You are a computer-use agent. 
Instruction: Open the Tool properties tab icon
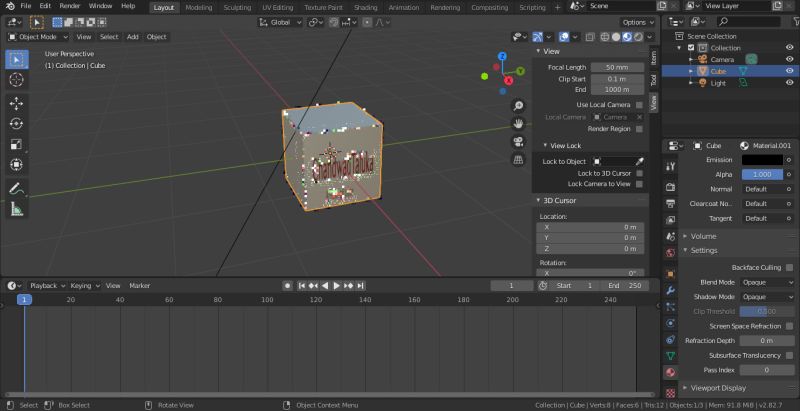tap(670, 166)
